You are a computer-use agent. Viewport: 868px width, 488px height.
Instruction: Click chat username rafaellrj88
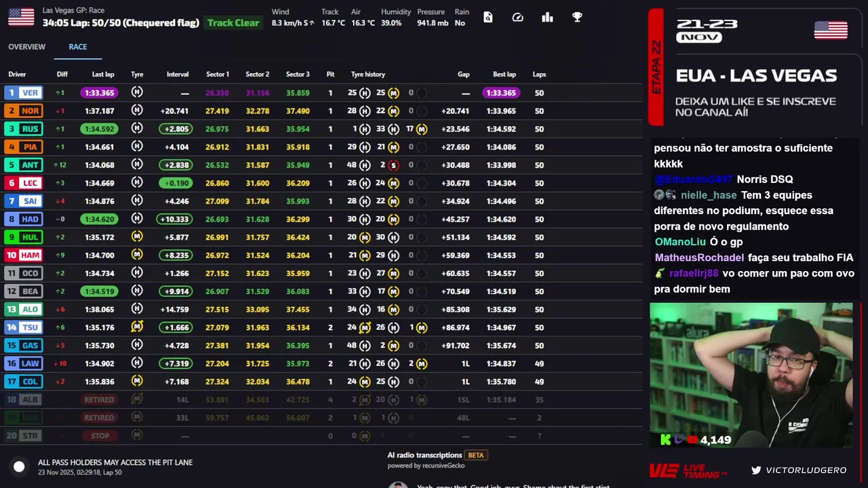pyautogui.click(x=694, y=273)
